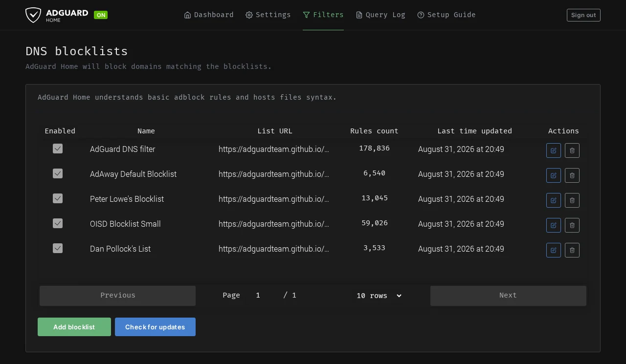The image size is (626, 364).
Task: Click the rules count 59,026
Action: click(x=374, y=223)
